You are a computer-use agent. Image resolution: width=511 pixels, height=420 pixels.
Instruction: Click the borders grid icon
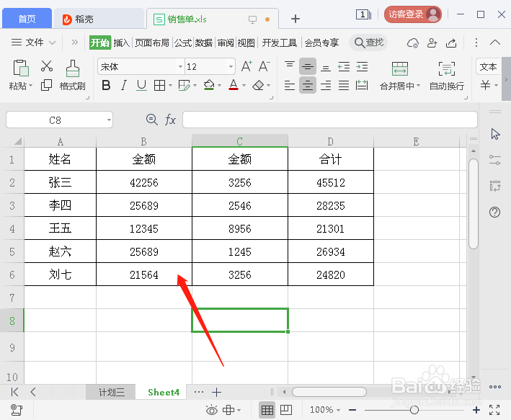pyautogui.click(x=159, y=85)
